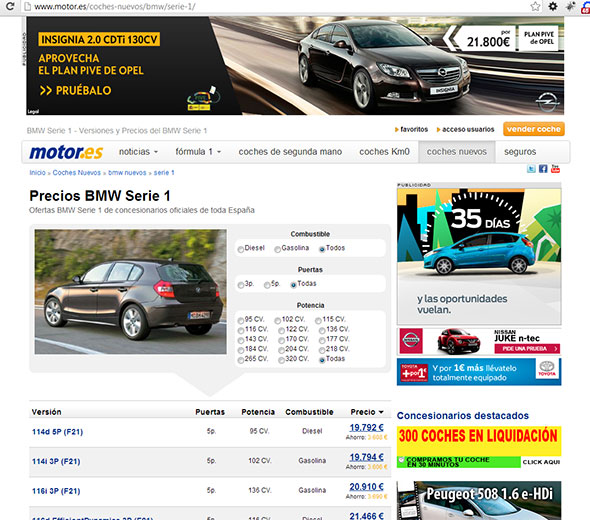Select 320 CV power option

point(281,360)
